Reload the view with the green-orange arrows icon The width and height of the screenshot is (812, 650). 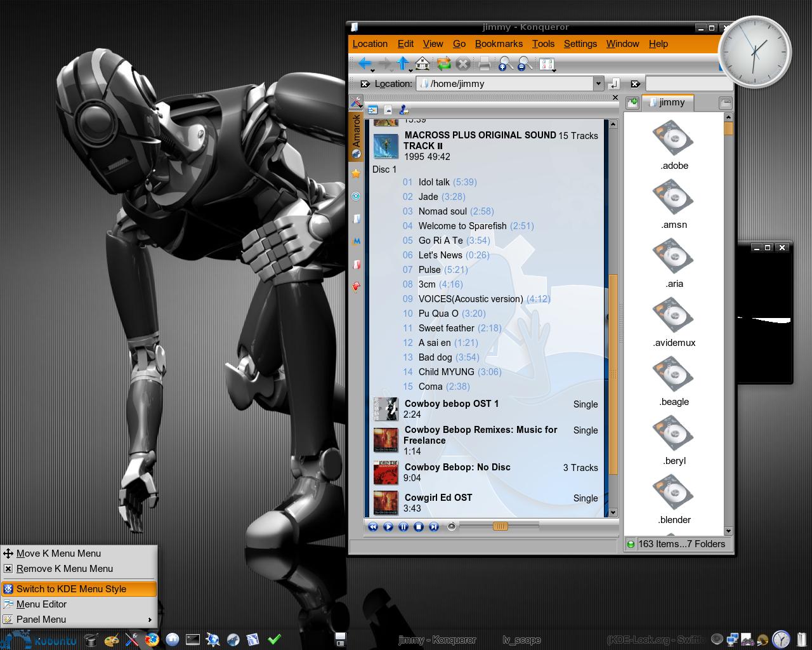coord(443,63)
